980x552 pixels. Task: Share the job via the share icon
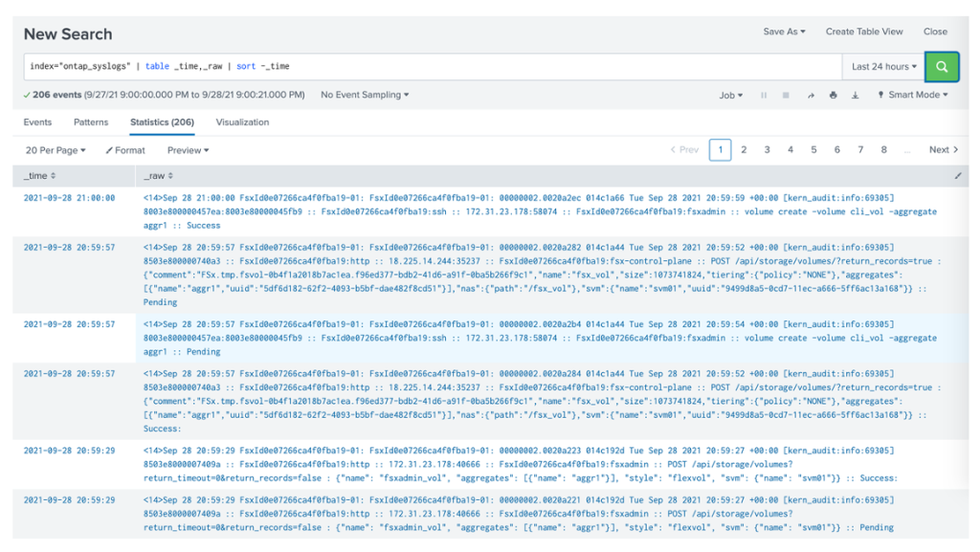(x=811, y=95)
